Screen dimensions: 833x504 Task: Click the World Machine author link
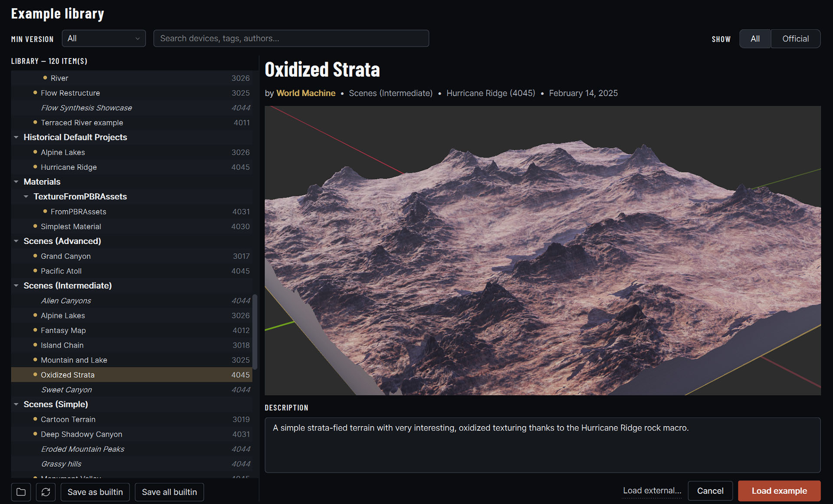(306, 93)
